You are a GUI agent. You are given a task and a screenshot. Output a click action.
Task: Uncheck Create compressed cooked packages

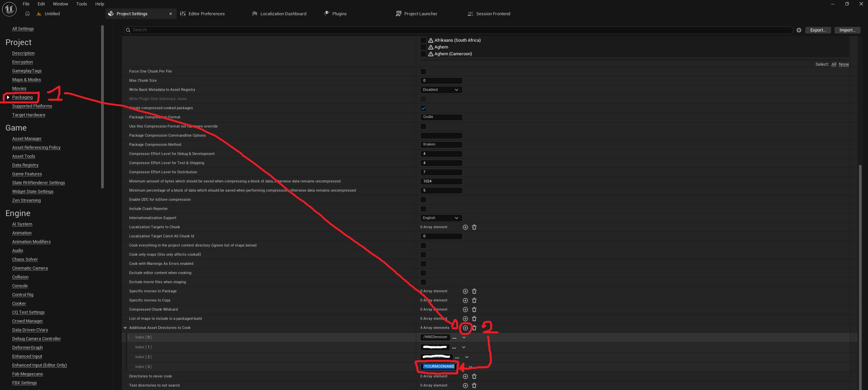423,108
